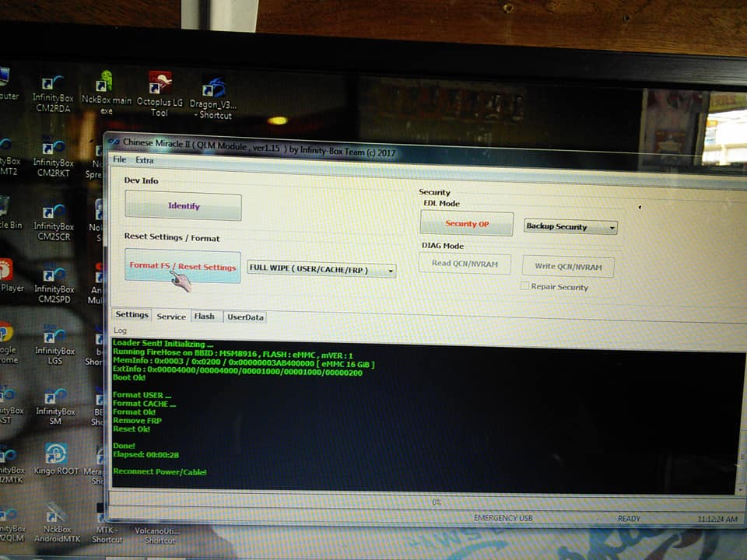This screenshot has height=560, width=747.
Task: Click 'Boot Ok!' log line
Action: [129, 377]
